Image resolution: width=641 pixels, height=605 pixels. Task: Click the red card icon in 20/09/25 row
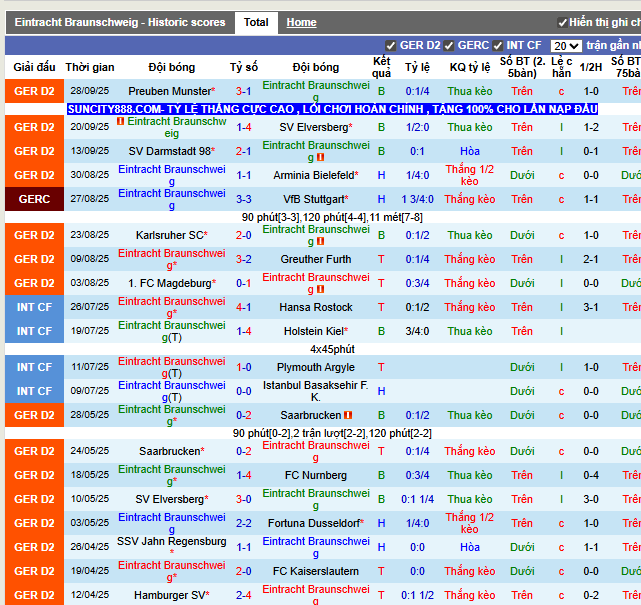[121, 121]
